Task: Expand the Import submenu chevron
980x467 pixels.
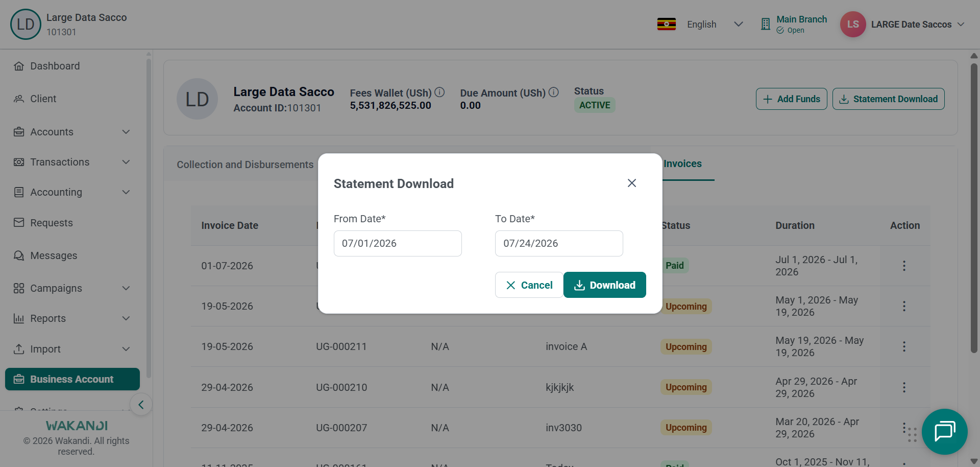Action: (126, 349)
